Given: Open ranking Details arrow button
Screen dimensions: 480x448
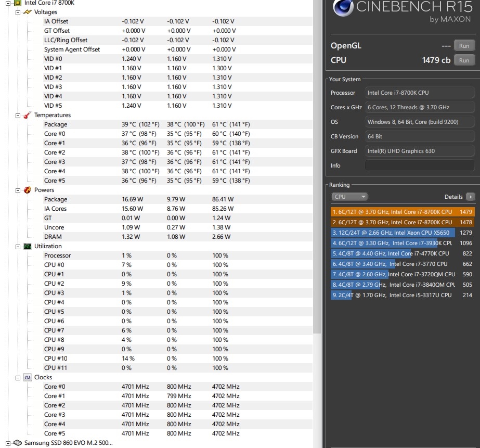Looking at the screenshot, I should [x=471, y=197].
